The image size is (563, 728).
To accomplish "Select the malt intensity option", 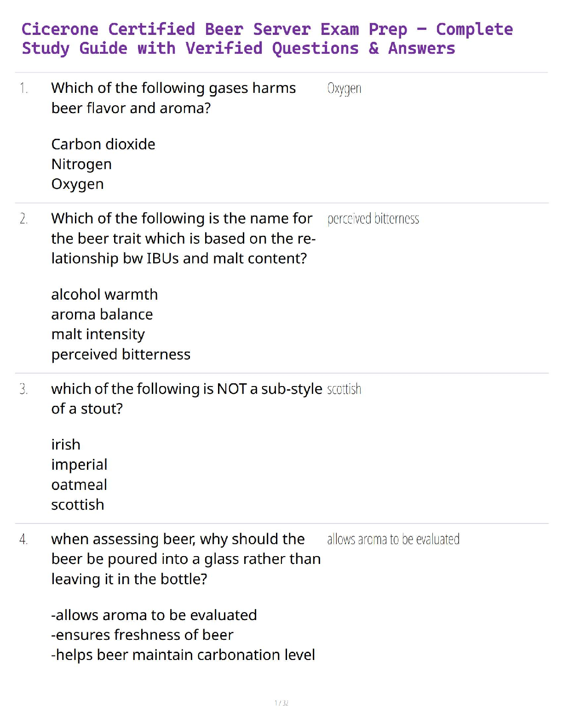I will tap(98, 334).
